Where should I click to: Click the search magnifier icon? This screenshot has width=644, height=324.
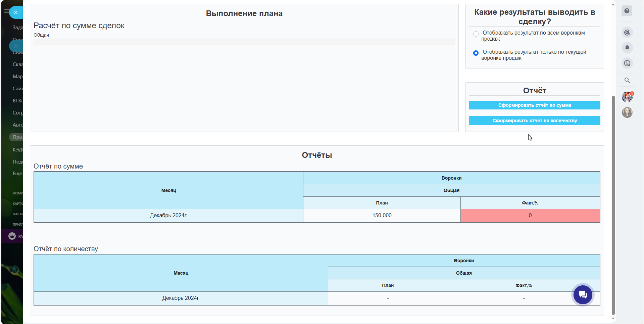pos(627,80)
